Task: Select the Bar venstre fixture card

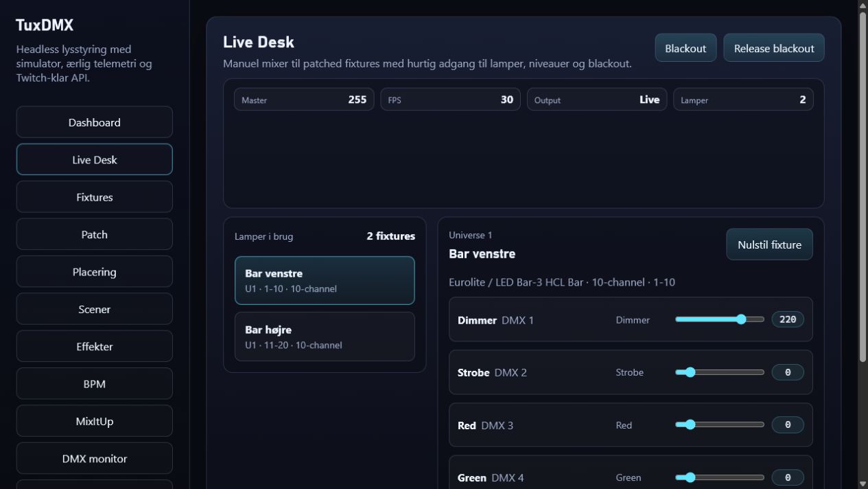Action: click(325, 280)
